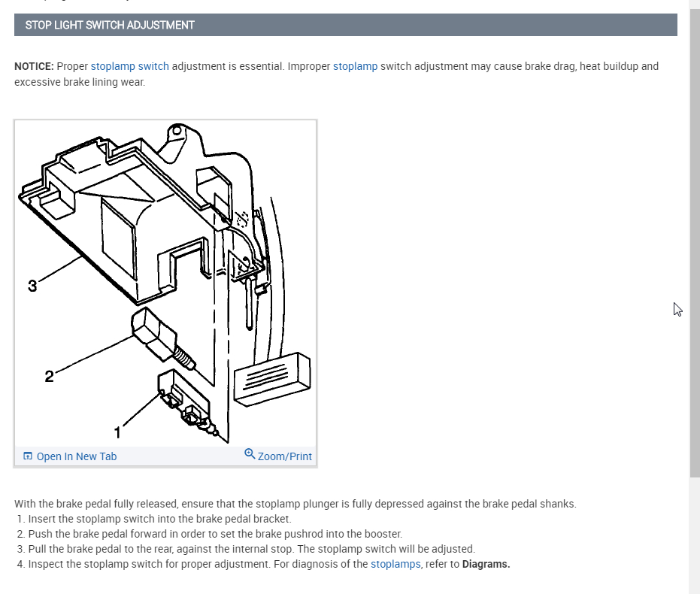
Task: Click the Zoom/Print magnifier icon
Action: 250,454
